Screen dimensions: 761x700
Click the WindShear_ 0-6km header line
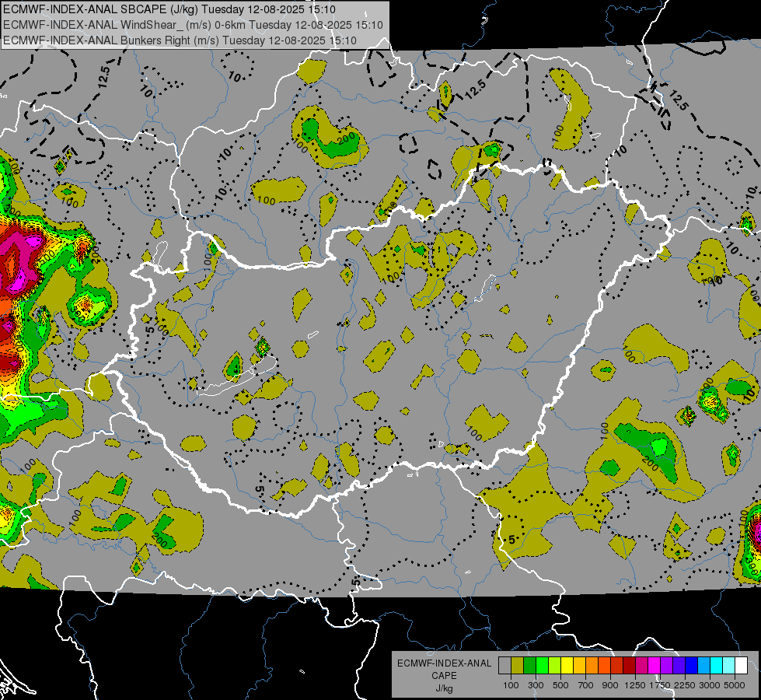coord(193,25)
